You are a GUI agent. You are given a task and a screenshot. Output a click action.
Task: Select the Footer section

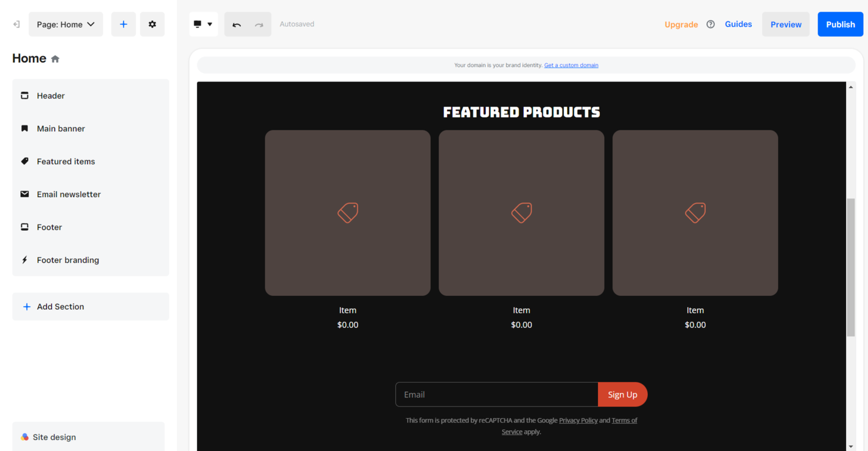pyautogui.click(x=49, y=226)
